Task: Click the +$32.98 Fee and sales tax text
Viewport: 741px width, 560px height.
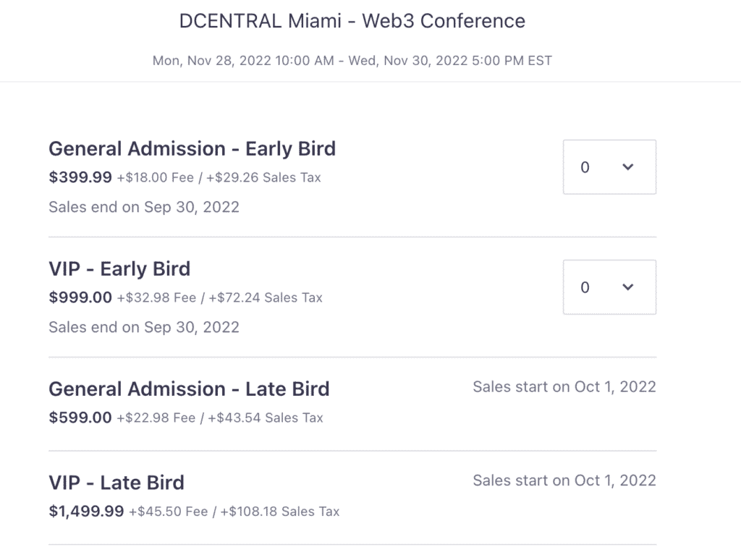Action: [219, 297]
